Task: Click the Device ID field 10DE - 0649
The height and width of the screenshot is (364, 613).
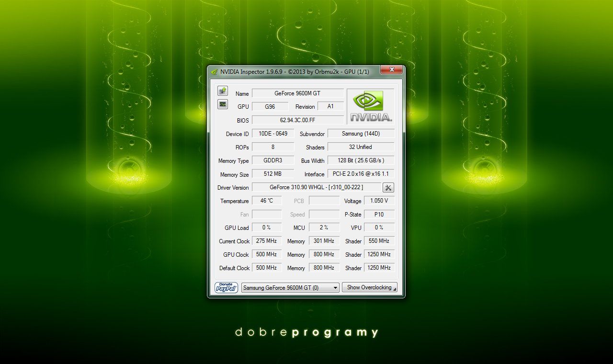Action: [272, 134]
